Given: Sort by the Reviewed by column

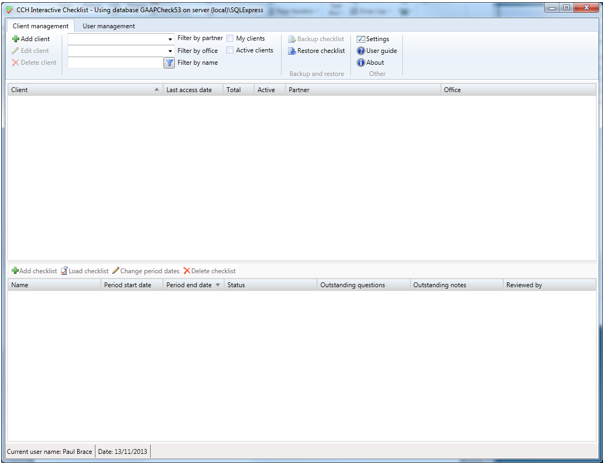Looking at the screenshot, I should pyautogui.click(x=550, y=285).
